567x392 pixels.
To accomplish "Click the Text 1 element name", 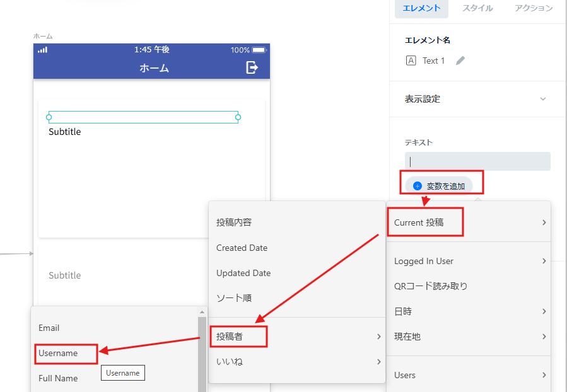I will (433, 61).
